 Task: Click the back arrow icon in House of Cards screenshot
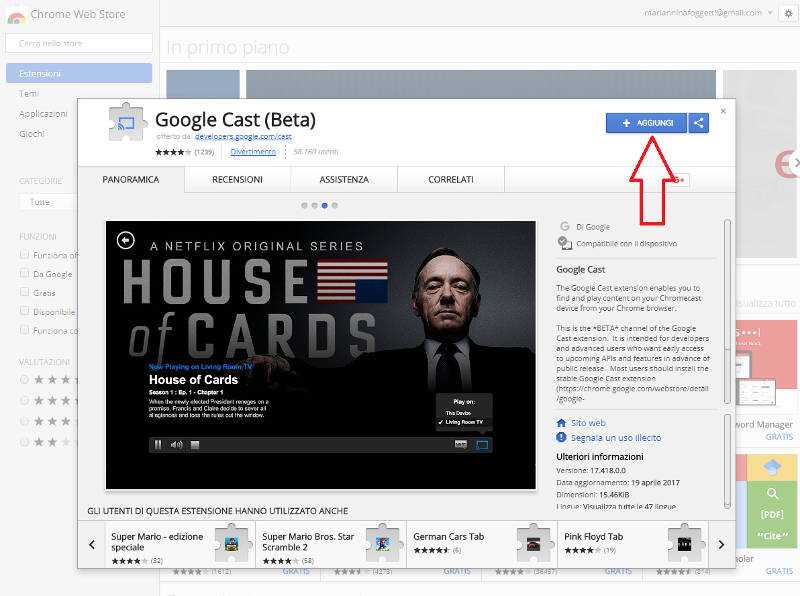126,240
